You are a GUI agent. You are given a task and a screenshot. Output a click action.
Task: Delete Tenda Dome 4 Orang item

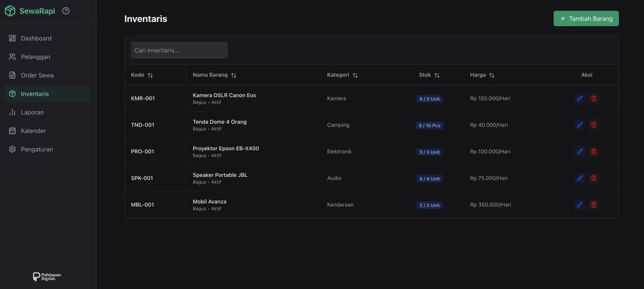coord(594,125)
